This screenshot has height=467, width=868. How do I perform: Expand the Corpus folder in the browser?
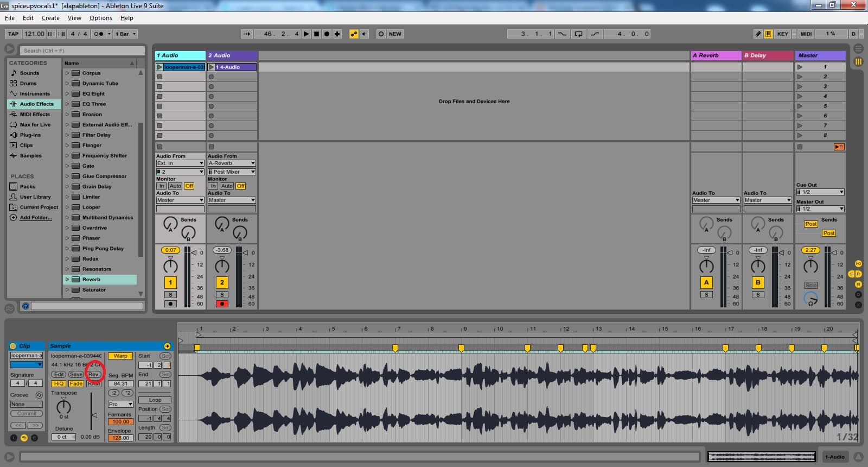pos(67,73)
